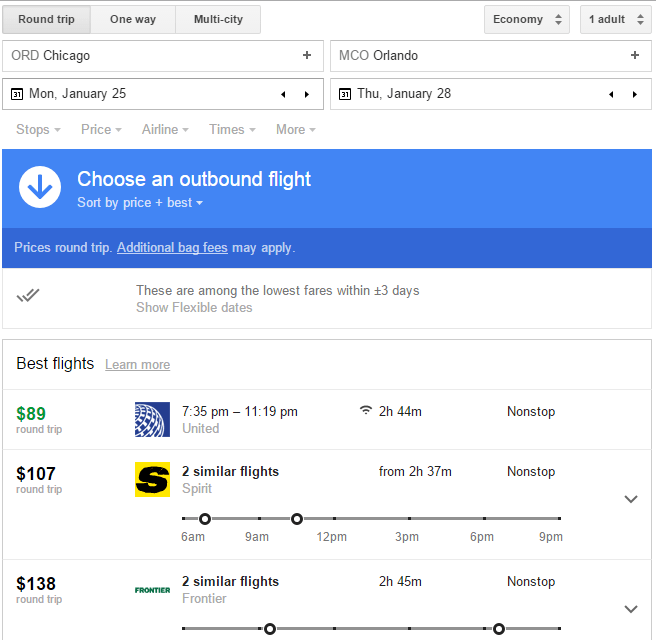Expand the Spirit similar flights row
656x640 pixels.
[630, 499]
